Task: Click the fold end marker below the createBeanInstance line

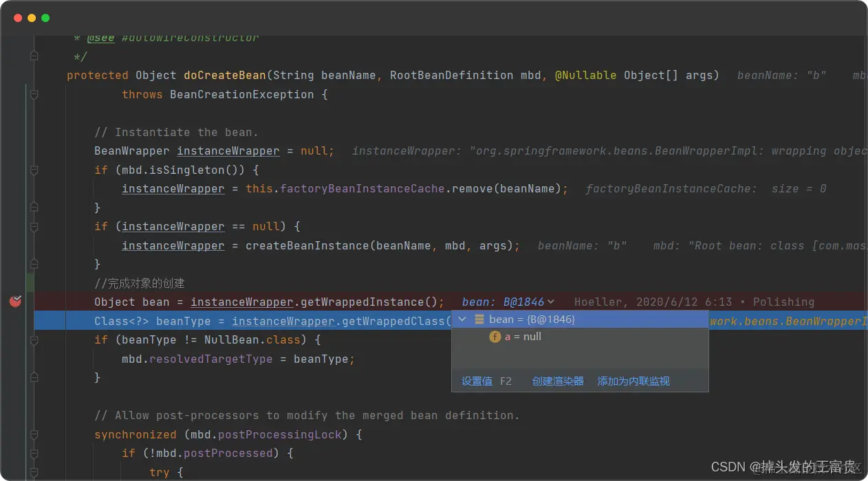Action: coord(34,264)
